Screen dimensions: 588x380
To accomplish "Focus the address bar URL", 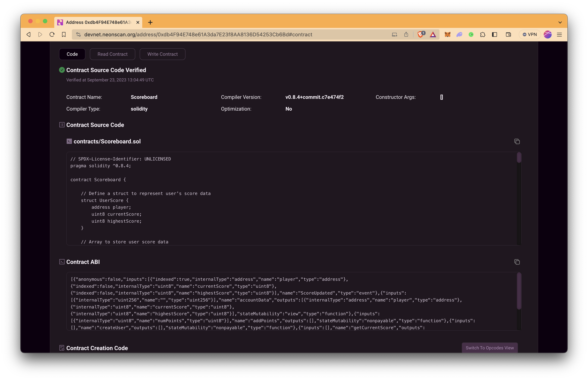I will (198, 34).
